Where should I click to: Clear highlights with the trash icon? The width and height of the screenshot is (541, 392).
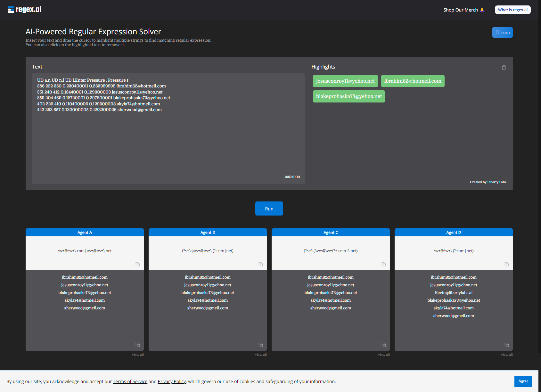(504, 68)
